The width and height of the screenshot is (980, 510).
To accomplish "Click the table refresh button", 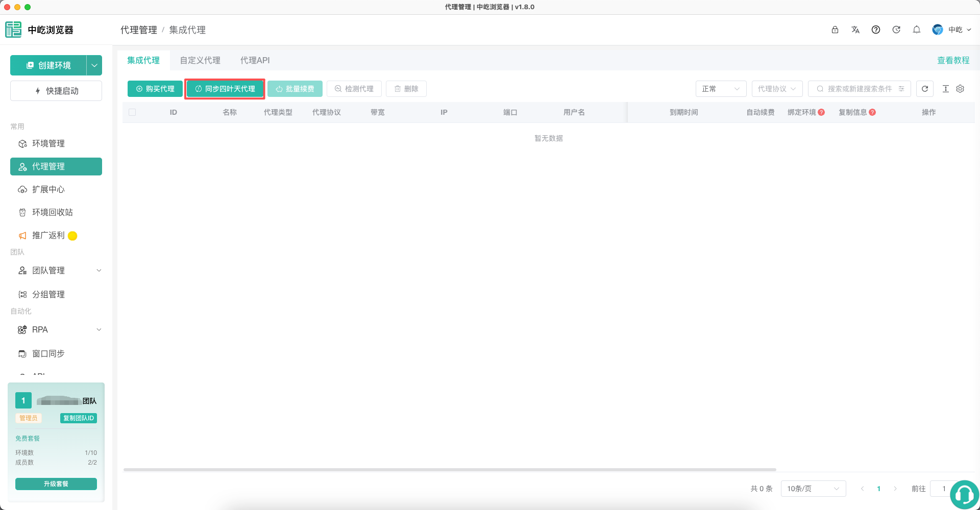I will 925,89.
